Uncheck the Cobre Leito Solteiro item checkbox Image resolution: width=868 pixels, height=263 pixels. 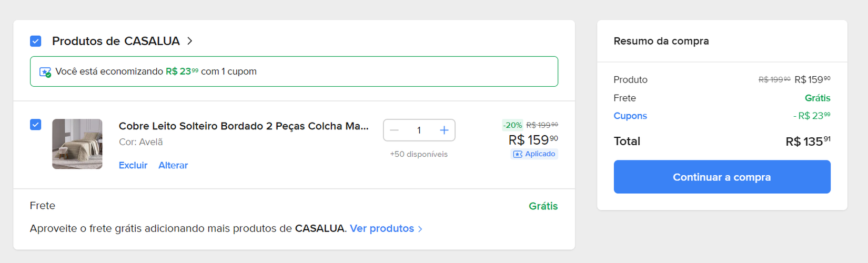pyautogui.click(x=36, y=125)
